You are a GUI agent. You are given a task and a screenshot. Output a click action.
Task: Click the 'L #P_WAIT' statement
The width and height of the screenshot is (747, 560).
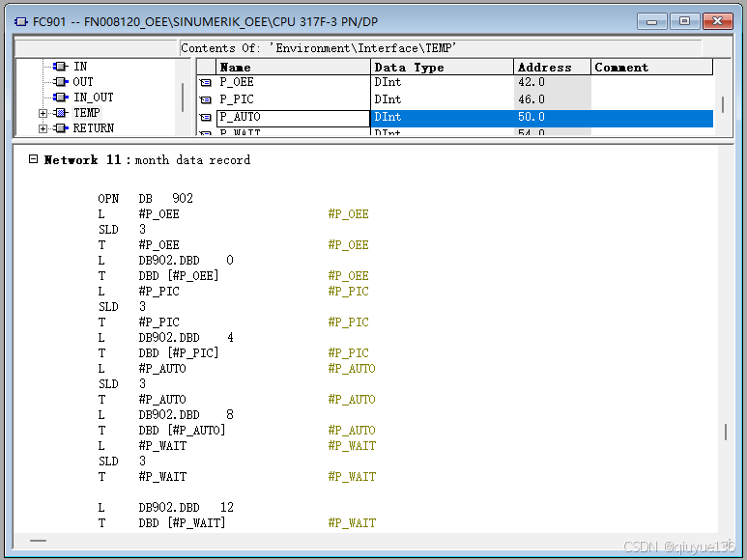point(142,446)
